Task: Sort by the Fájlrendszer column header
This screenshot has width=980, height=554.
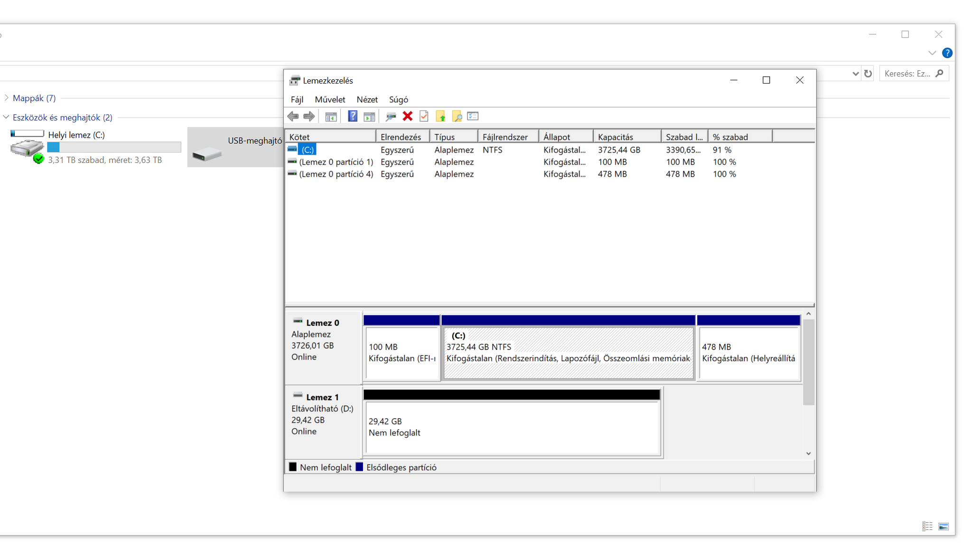Action: pos(508,137)
